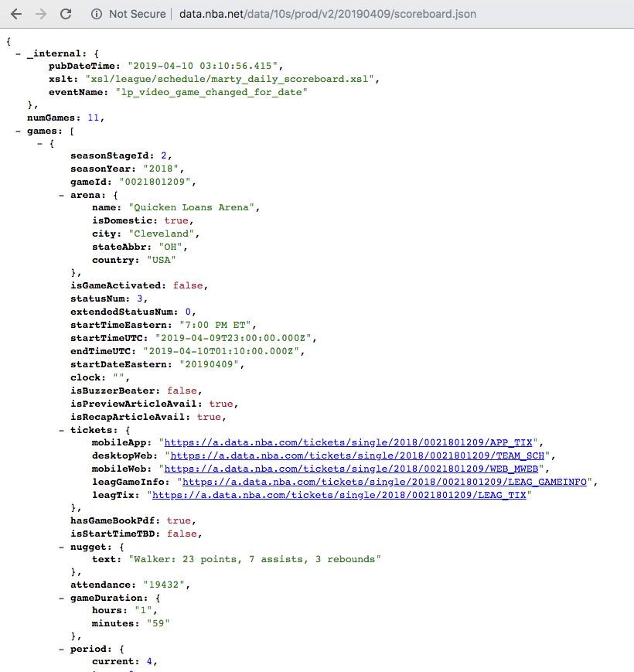Click the browser forward arrow
Image resolution: width=634 pixels, height=672 pixels.
(41, 14)
